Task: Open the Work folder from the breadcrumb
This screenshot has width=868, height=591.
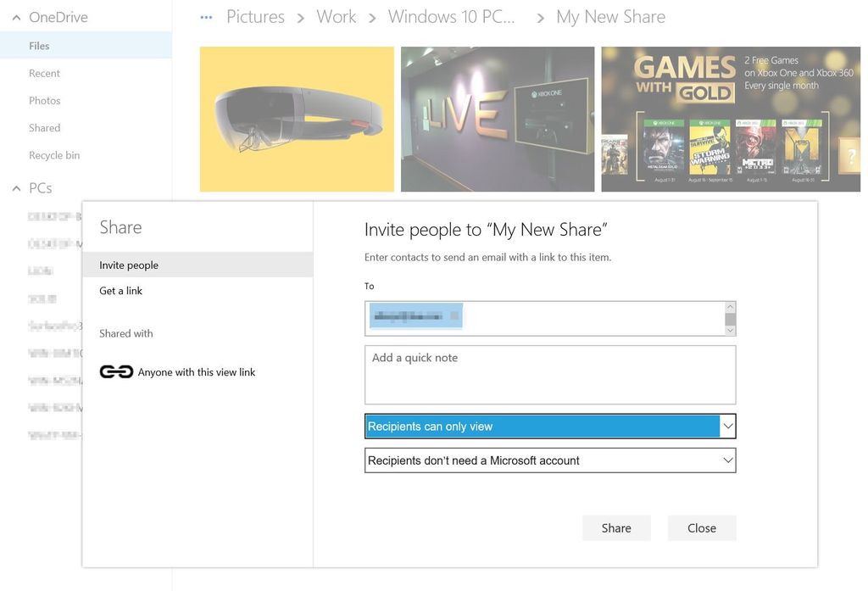Action: click(336, 16)
